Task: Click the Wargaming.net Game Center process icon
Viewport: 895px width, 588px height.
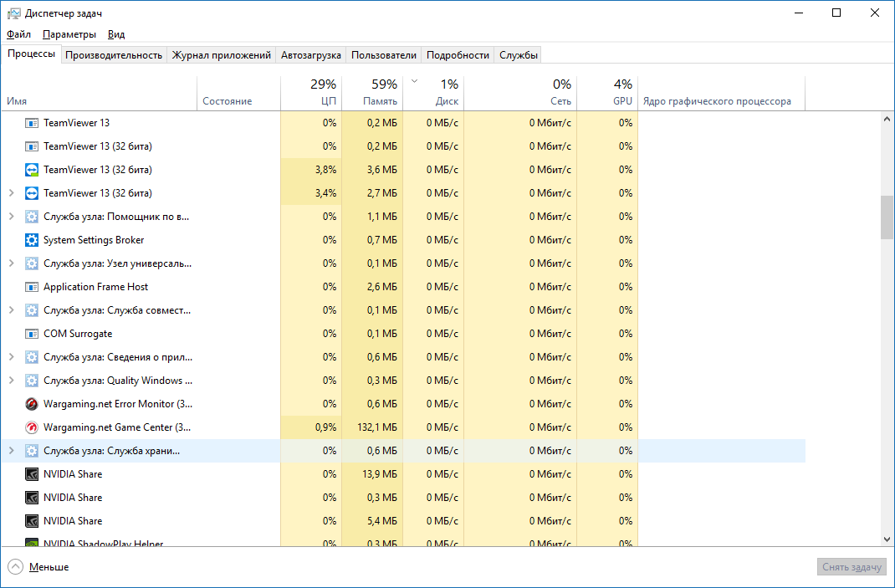Action: [x=32, y=427]
